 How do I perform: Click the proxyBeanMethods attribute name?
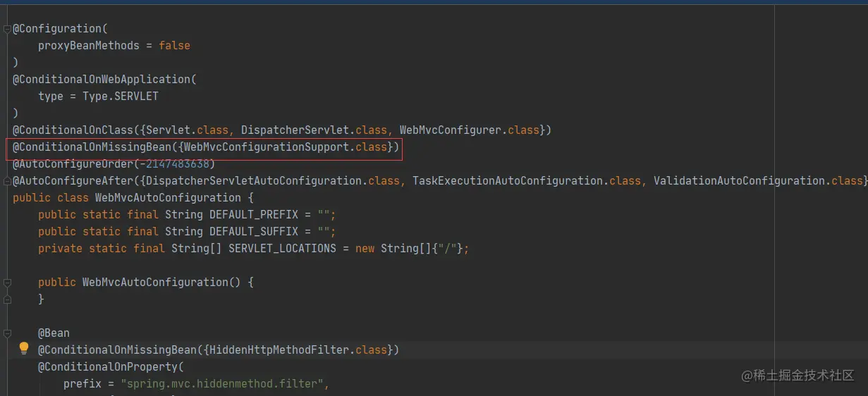(89, 46)
